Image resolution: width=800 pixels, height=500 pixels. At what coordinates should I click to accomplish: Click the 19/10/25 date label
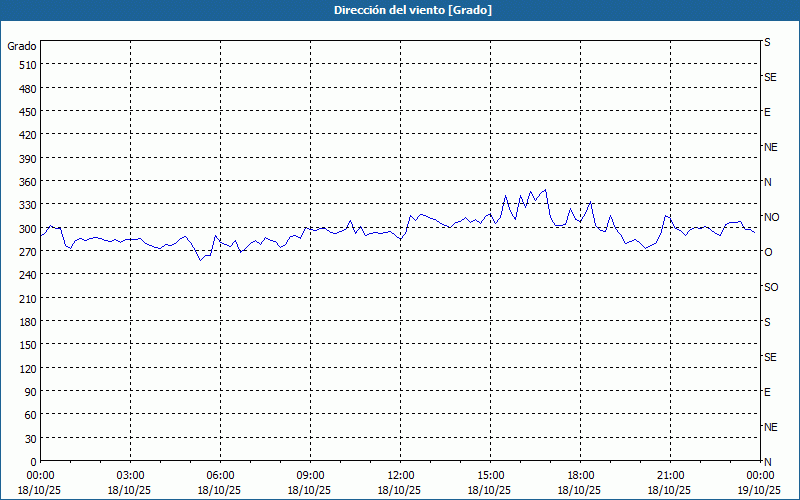point(759,490)
